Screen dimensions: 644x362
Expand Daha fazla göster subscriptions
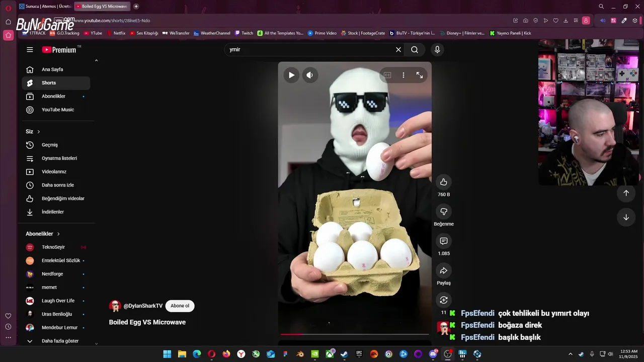coord(56,341)
